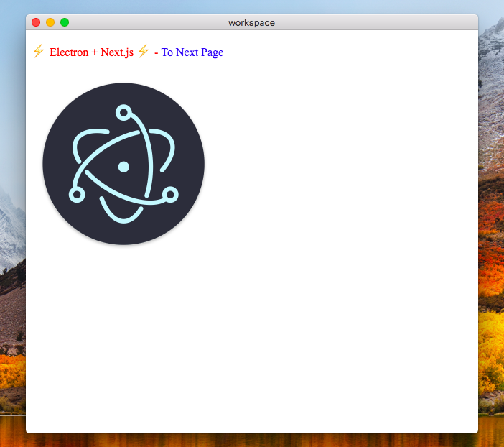The image size is (504, 447).
Task: Maximize the workspace window with the green button
Action: [65, 22]
